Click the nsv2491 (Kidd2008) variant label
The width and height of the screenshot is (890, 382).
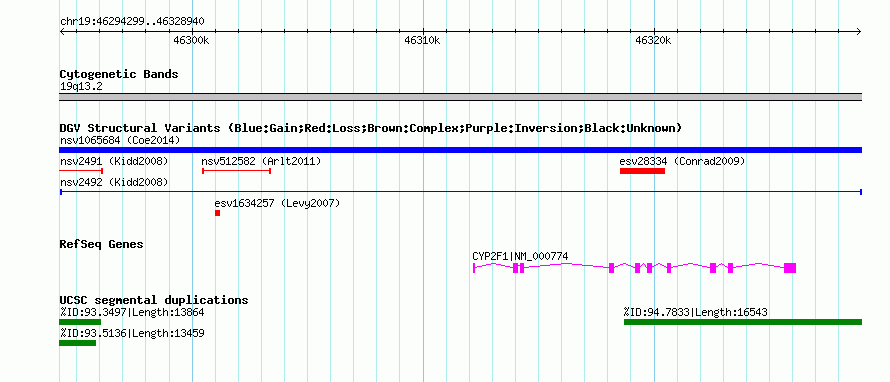coord(114,161)
